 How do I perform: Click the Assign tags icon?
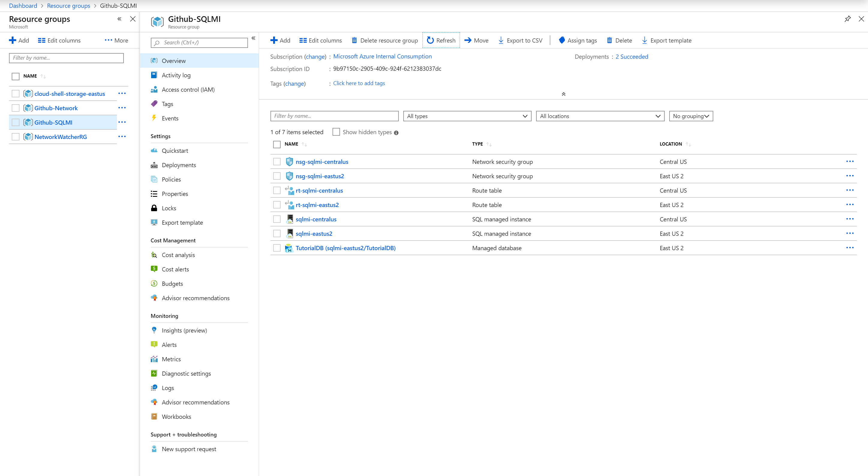(x=561, y=40)
